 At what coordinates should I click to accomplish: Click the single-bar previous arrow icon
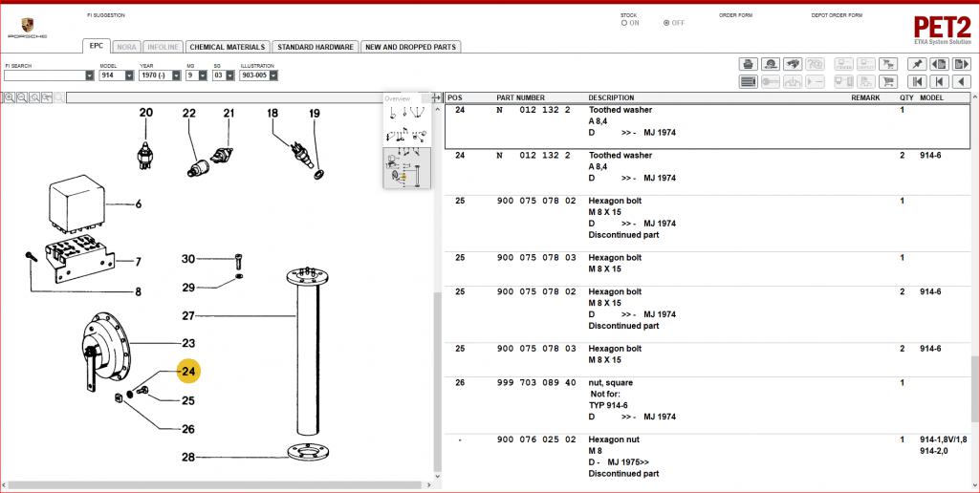click(x=940, y=81)
